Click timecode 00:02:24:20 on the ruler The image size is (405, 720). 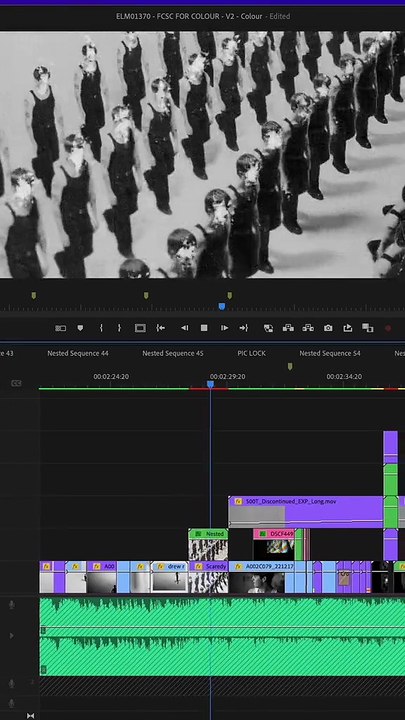click(111, 377)
